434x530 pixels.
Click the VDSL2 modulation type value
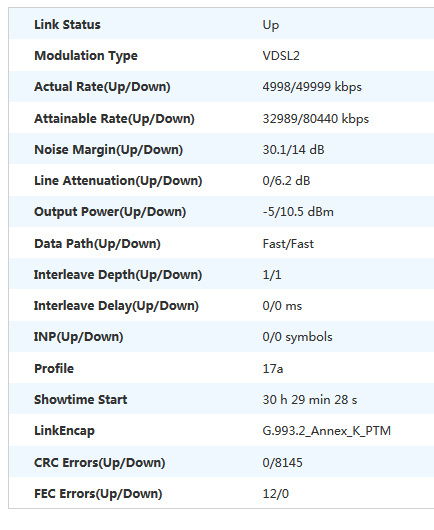pos(281,56)
